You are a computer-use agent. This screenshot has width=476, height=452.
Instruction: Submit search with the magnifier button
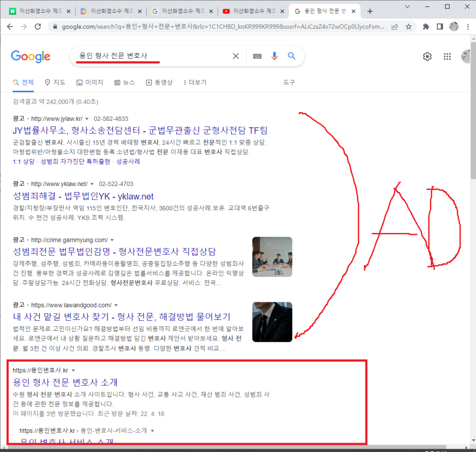coord(291,56)
